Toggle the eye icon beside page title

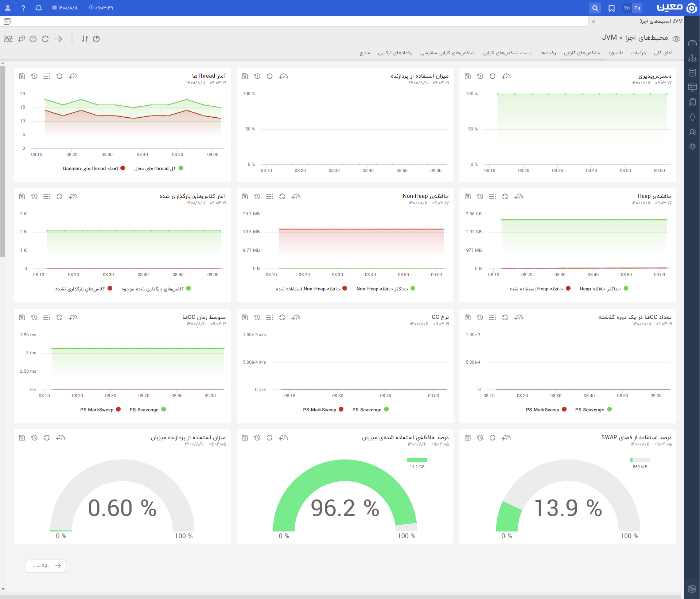click(676, 39)
